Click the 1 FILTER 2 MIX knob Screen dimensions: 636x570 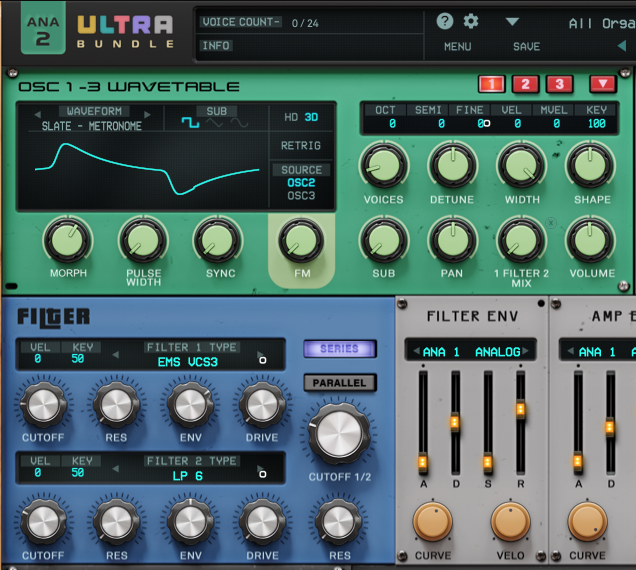(x=521, y=240)
